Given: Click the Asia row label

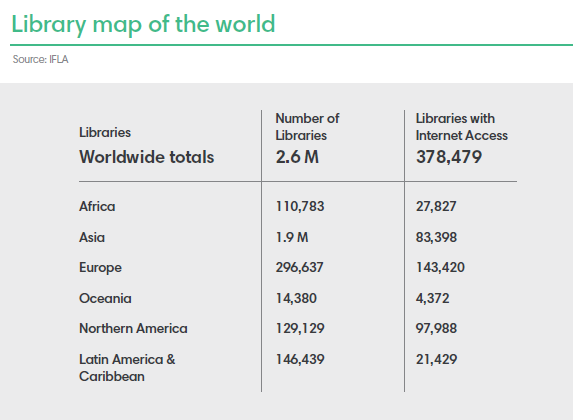Looking at the screenshot, I should [x=92, y=238].
